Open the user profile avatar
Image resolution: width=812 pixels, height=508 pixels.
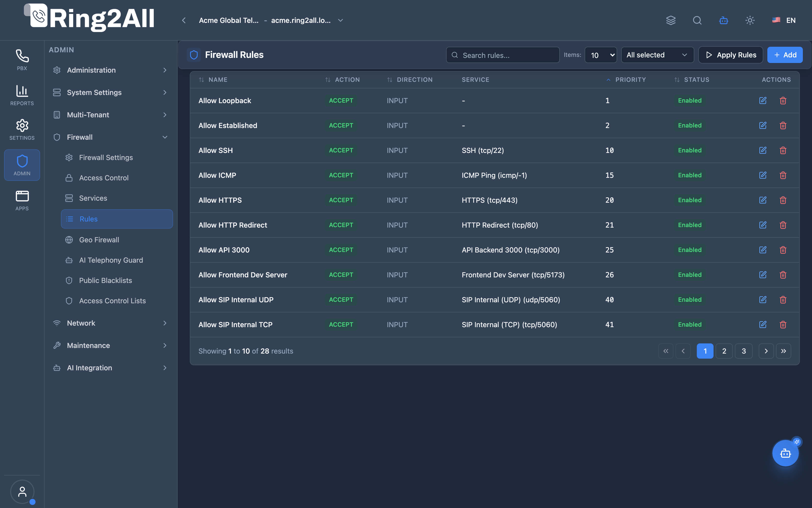[22, 492]
